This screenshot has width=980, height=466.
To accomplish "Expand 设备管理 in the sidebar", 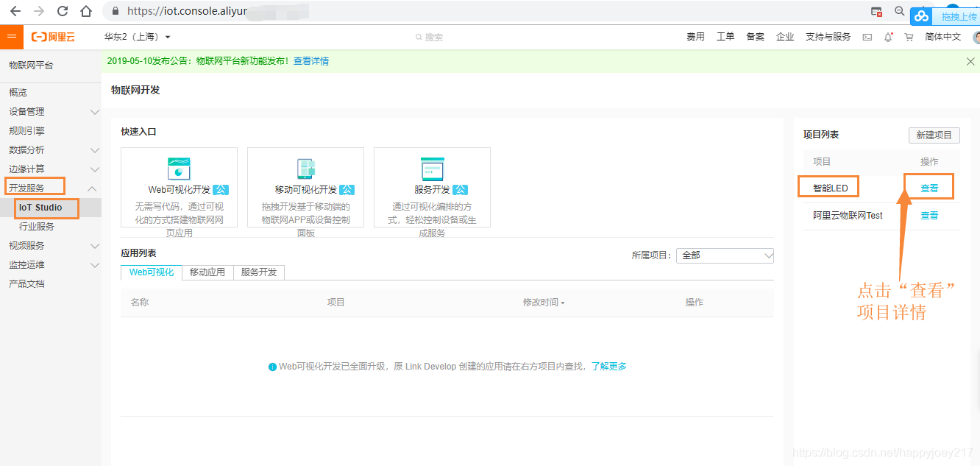I will click(x=94, y=112).
